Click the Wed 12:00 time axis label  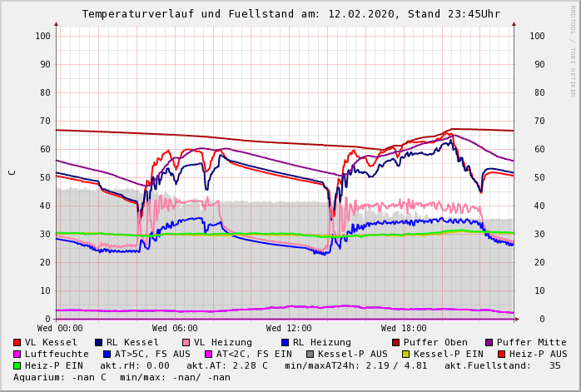coord(289,329)
